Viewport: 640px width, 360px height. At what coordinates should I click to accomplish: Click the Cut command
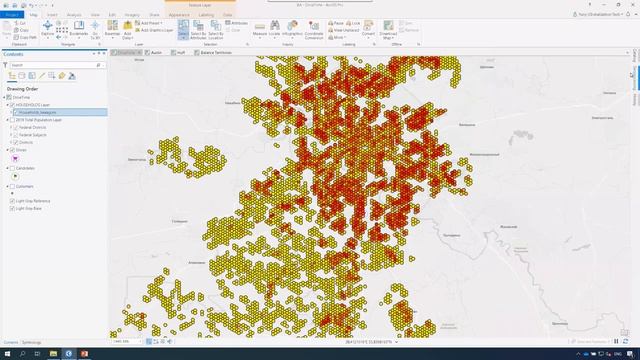[20, 23]
